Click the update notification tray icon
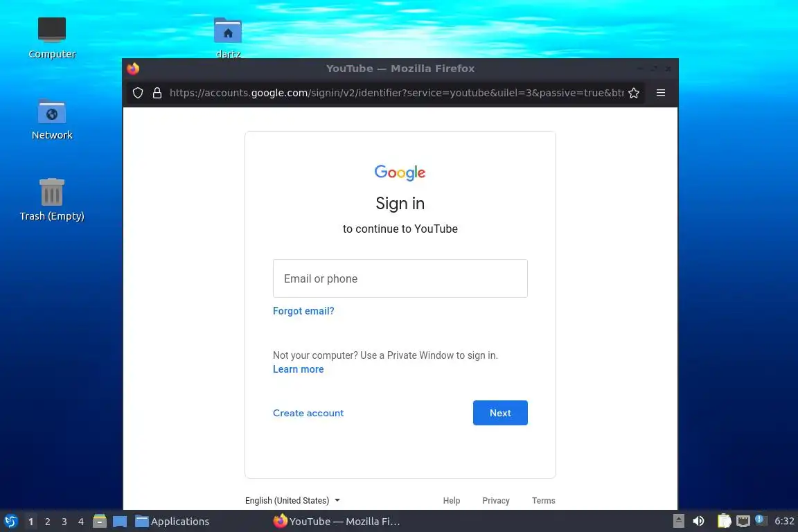 click(760, 520)
